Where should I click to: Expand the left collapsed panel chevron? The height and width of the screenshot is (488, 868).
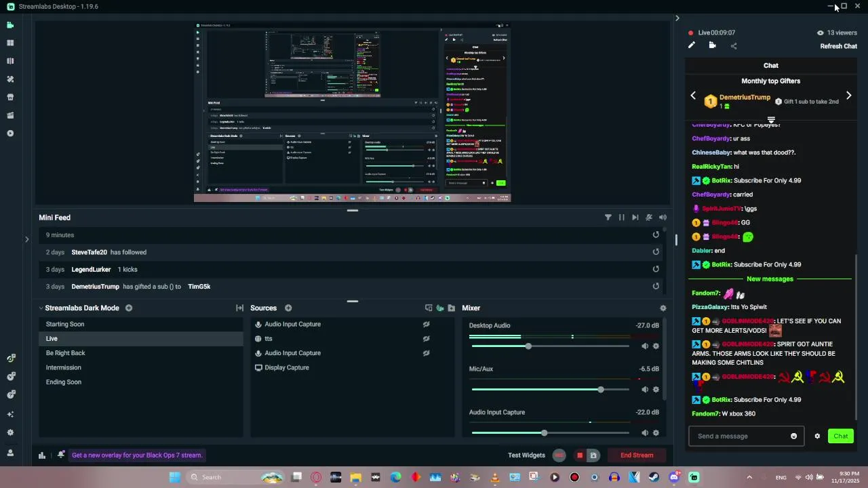pyautogui.click(x=26, y=239)
